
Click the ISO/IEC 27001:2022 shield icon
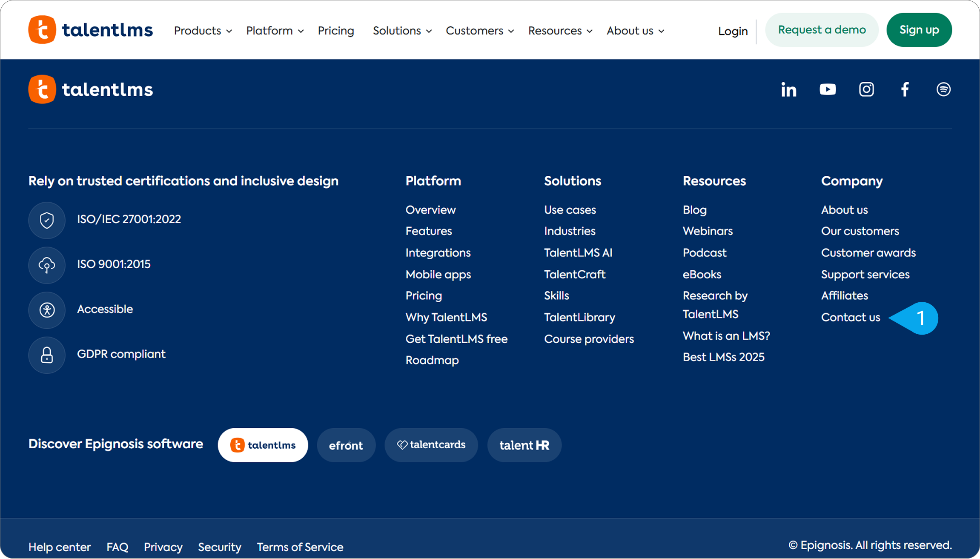[47, 220]
